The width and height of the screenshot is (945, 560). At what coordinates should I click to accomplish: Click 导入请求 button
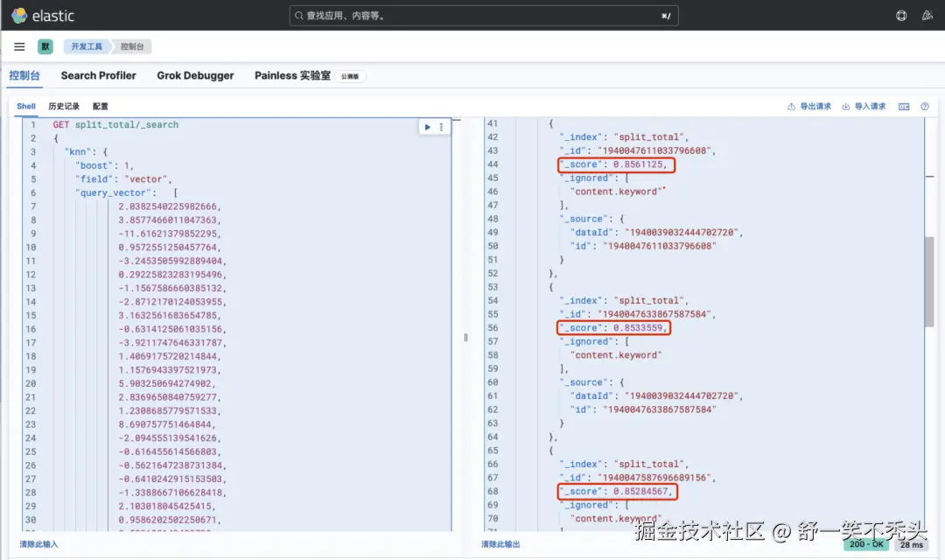[x=864, y=107]
